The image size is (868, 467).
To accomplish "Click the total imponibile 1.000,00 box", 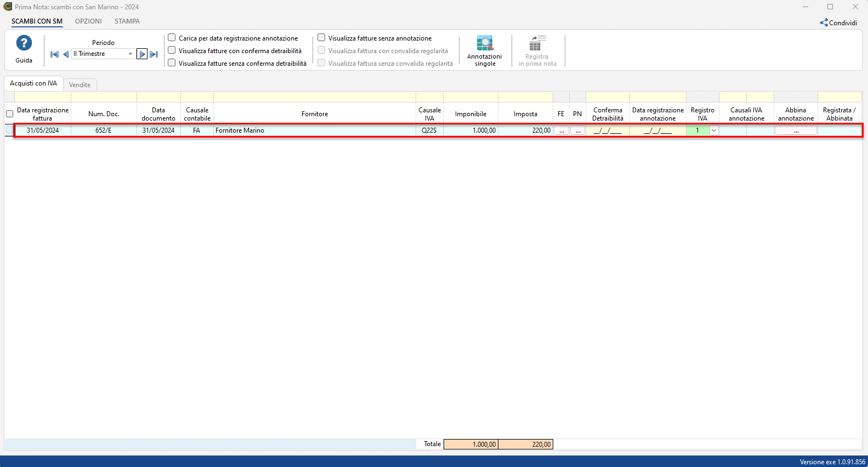I will click(x=471, y=445).
